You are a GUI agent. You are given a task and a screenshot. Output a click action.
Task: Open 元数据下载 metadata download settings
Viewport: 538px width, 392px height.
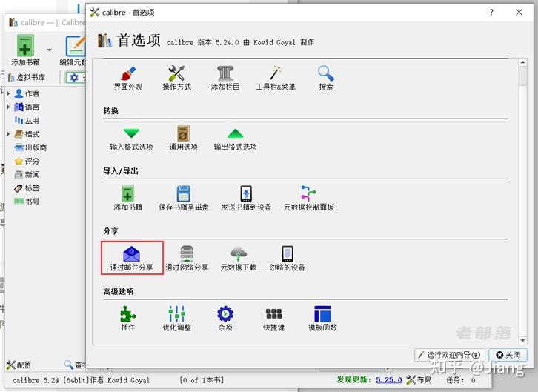click(239, 259)
